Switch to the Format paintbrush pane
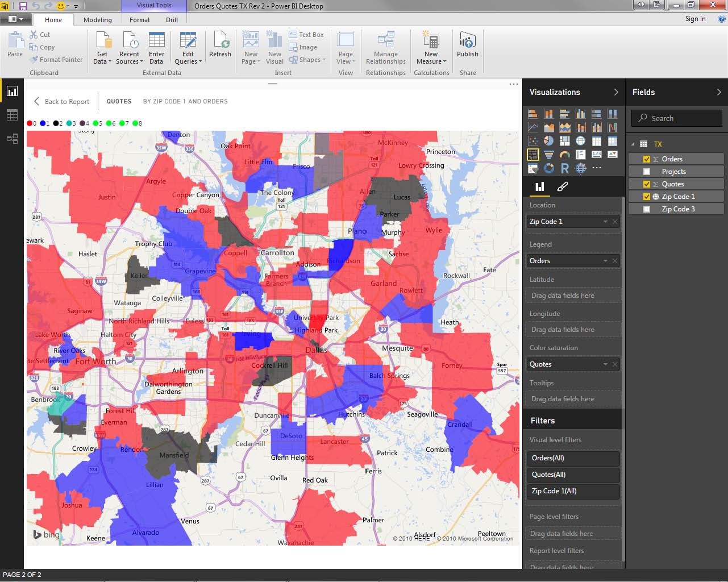728x582 pixels. pos(562,186)
